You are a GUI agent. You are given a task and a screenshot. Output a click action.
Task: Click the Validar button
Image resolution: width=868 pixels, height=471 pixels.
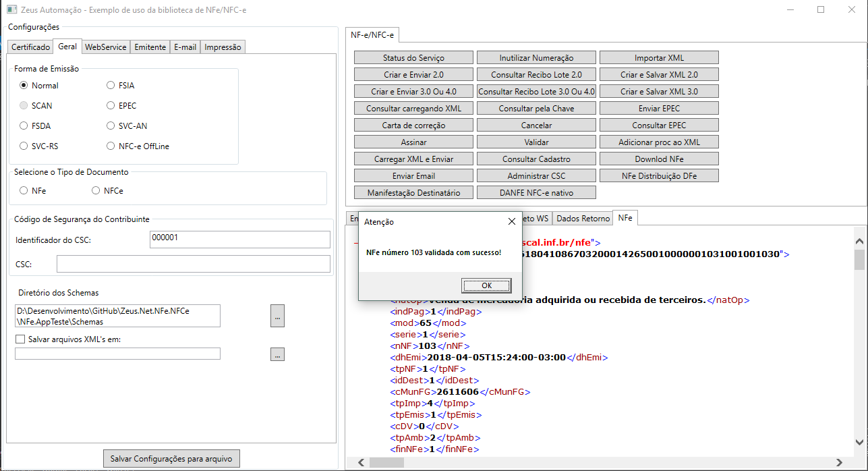coord(536,142)
